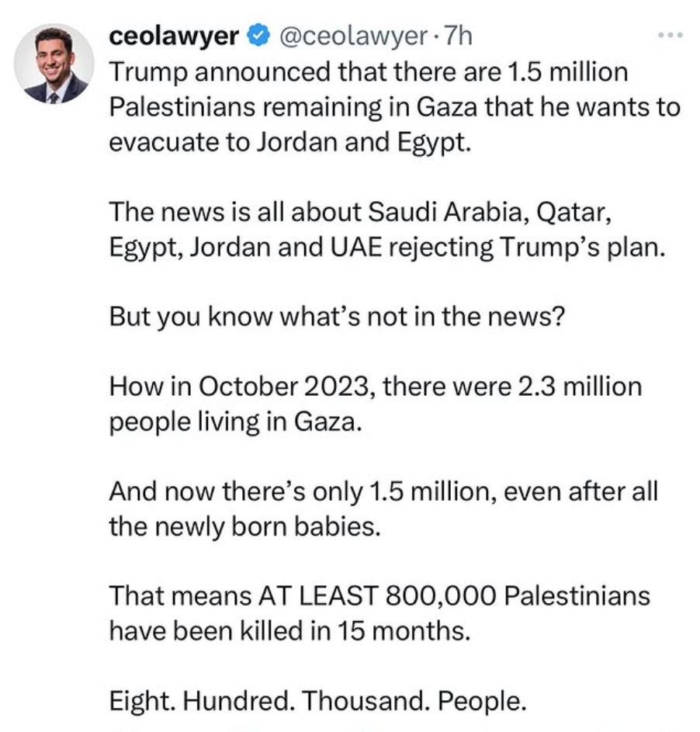Viewport: 700px width, 732px height.
Task: Open the tweet's more options menu
Action: (669, 36)
